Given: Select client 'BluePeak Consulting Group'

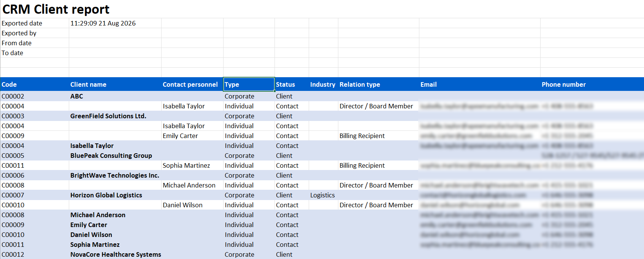Looking at the screenshot, I should 111,156.
